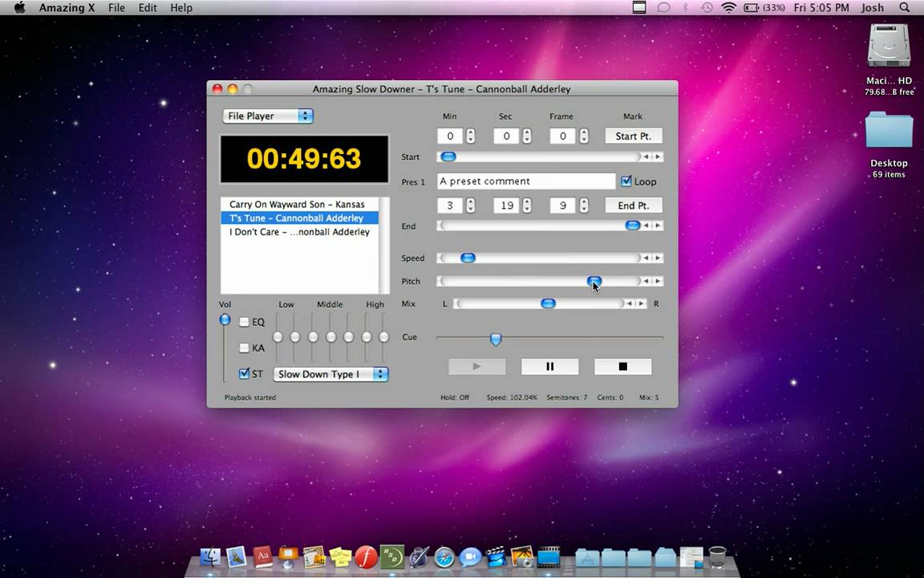
Task: Open the red Flash icon in the dock
Action: (x=366, y=556)
